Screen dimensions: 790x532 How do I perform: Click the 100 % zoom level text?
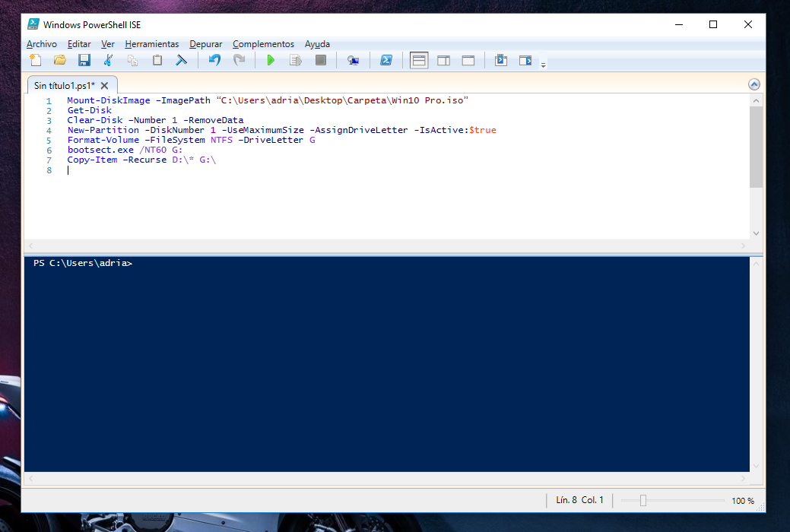[x=743, y=500]
